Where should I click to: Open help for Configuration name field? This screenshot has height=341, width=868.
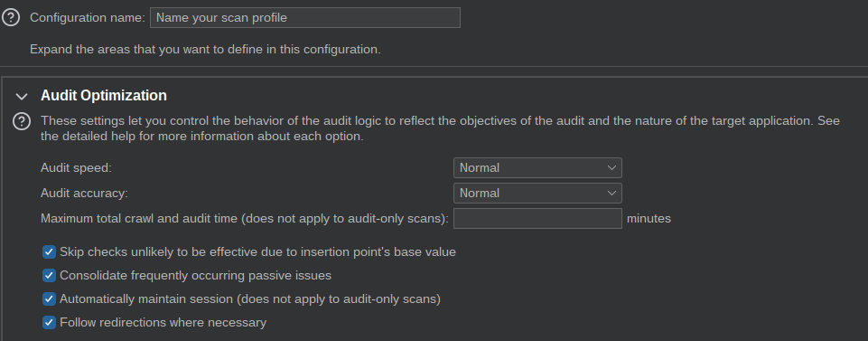tap(11, 18)
